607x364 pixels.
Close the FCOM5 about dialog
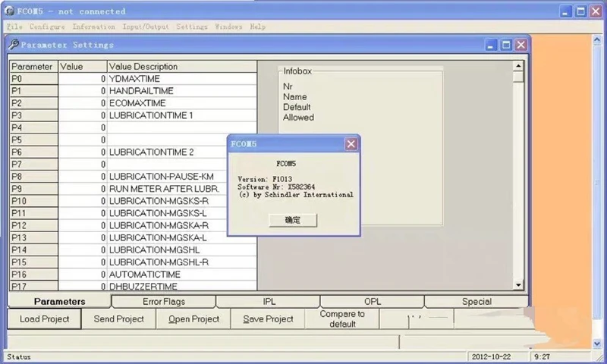click(351, 144)
